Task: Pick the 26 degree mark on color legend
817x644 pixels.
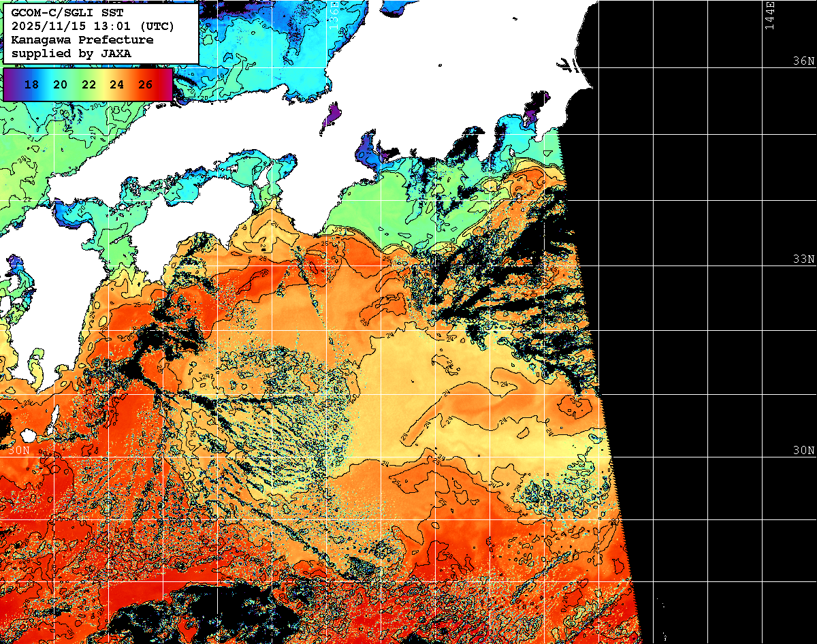Action: pyautogui.click(x=145, y=84)
